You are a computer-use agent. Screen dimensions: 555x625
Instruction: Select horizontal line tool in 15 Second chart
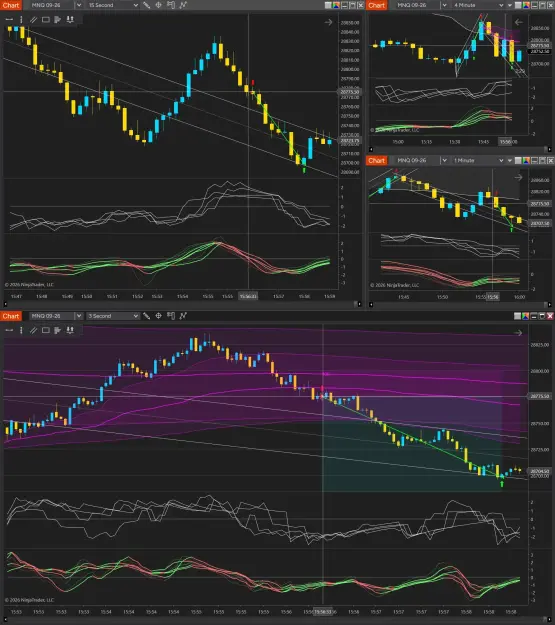coord(9,19)
